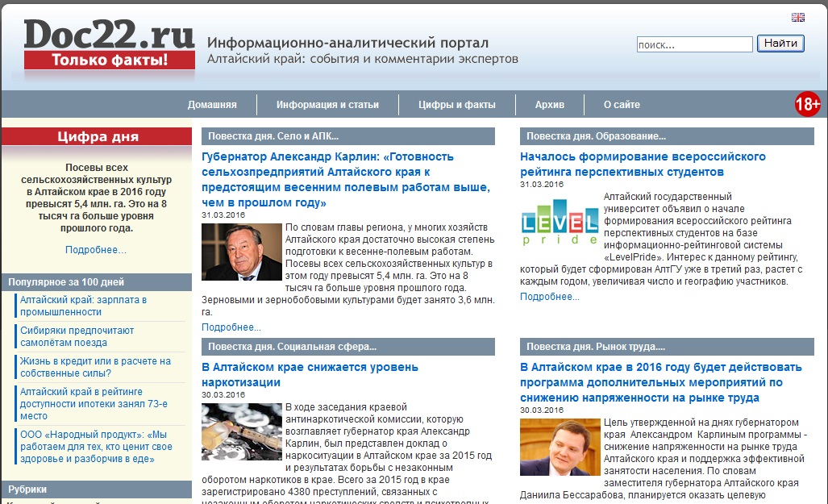Open the drug syringe article image
828x504 pixels.
pyautogui.click(x=241, y=431)
